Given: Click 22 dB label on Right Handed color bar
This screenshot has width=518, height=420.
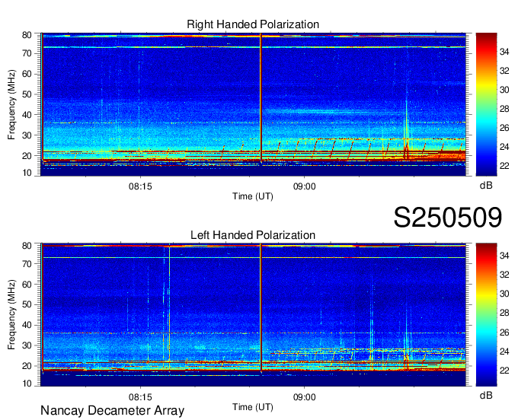Looking at the screenshot, I should [504, 166].
